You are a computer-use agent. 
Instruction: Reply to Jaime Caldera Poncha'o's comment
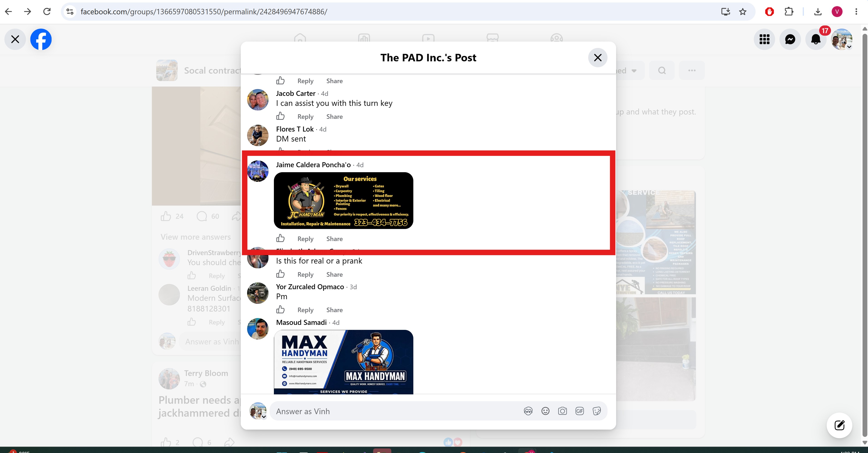point(305,239)
